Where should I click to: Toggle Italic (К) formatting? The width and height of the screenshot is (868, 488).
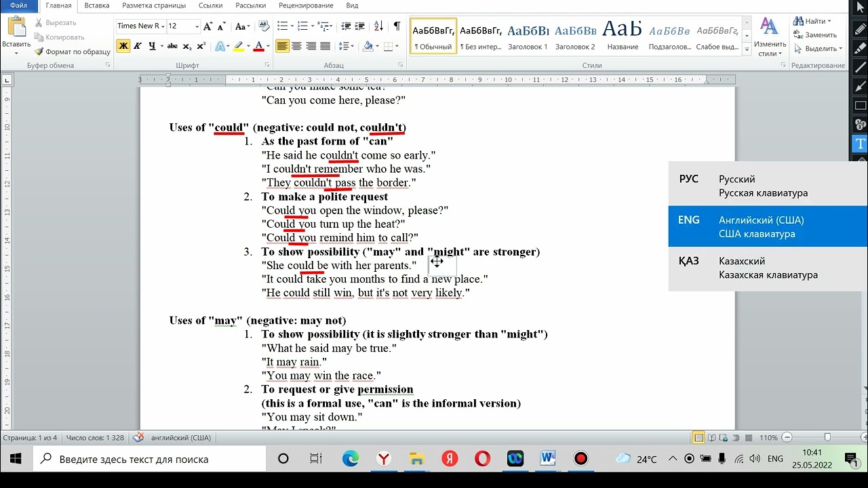(x=138, y=46)
